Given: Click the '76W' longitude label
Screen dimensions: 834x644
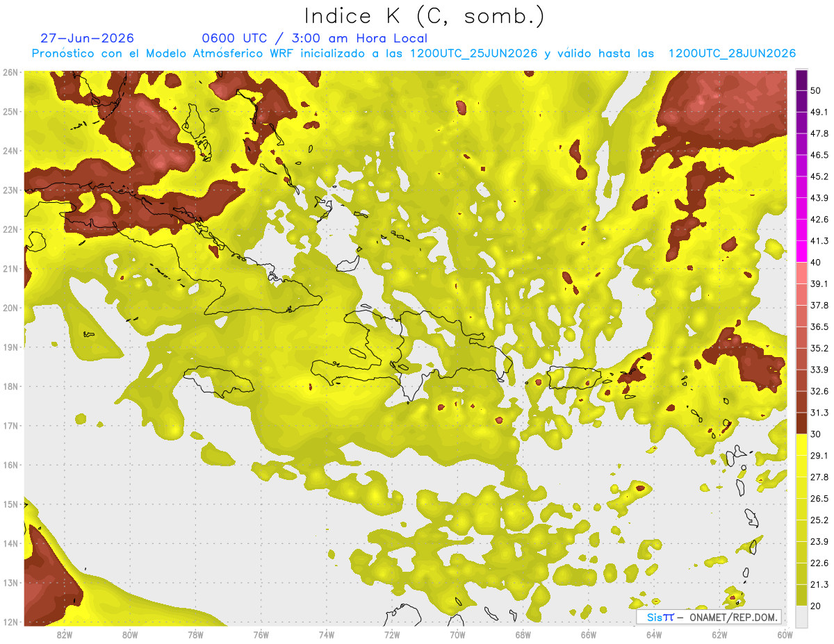Looking at the screenshot, I should tap(261, 634).
